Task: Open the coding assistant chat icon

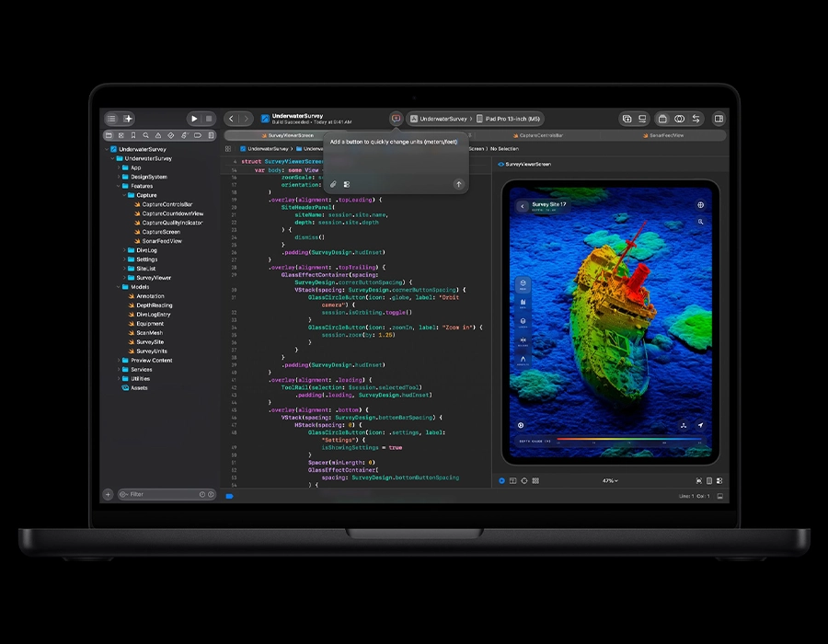Action: tap(396, 119)
